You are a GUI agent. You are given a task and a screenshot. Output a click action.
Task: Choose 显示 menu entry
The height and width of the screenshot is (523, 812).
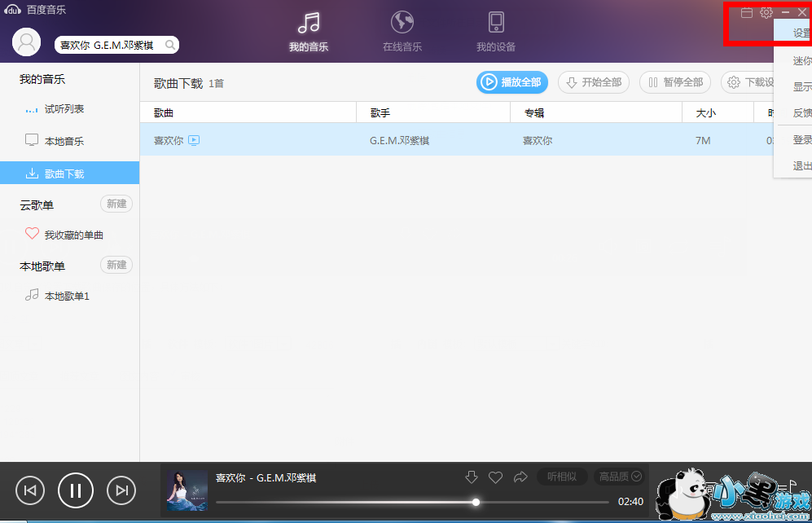pos(793,86)
